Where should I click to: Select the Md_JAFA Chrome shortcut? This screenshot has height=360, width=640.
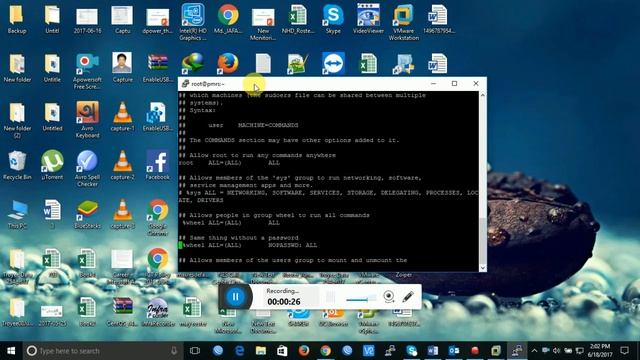(228, 18)
